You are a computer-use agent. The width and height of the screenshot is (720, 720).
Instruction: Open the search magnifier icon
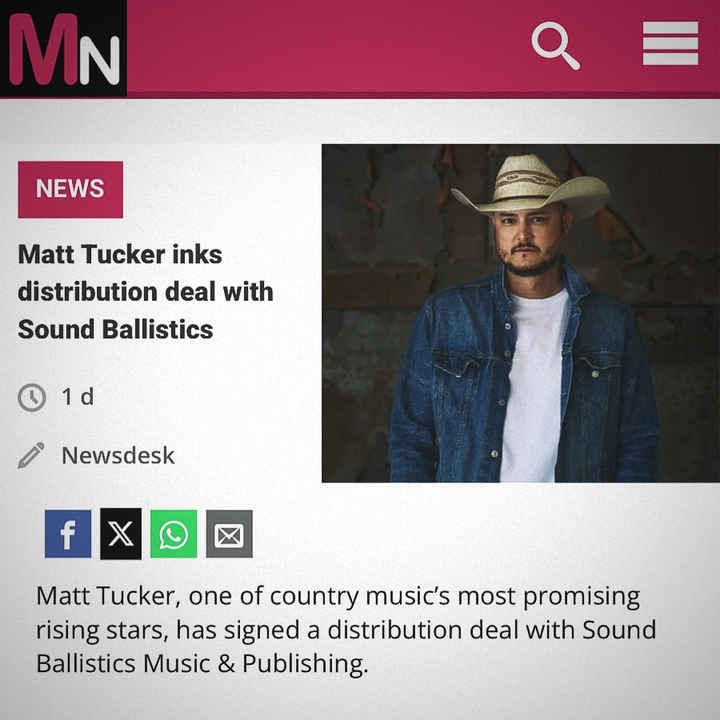556,45
